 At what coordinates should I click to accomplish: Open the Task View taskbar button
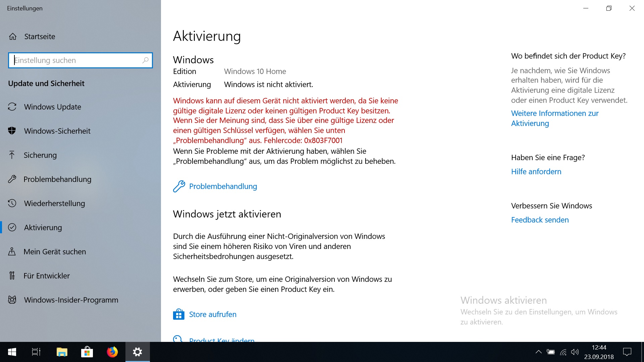point(36,352)
